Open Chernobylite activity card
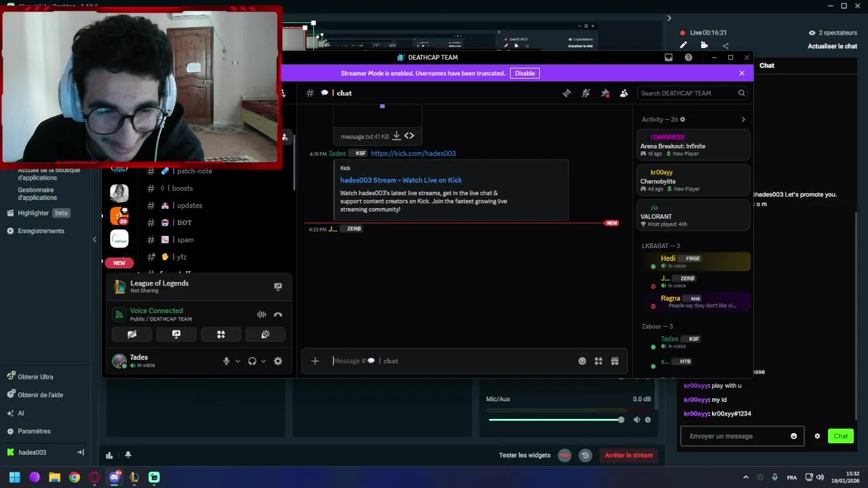 tap(694, 180)
